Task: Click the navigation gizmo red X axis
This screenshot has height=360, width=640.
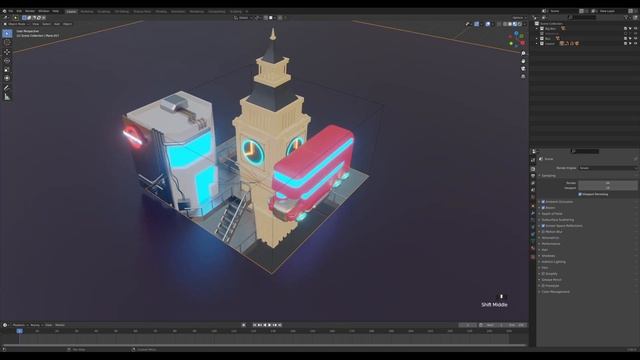Action: pyautogui.click(x=522, y=43)
